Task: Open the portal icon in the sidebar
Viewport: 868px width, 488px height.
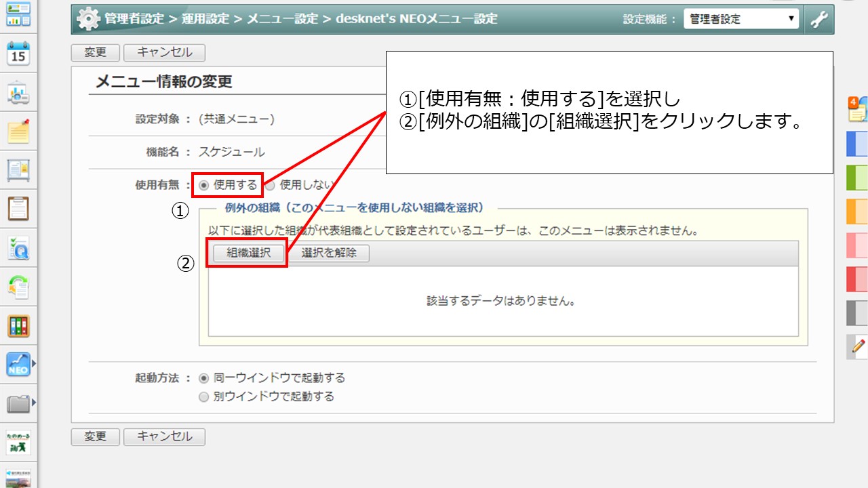Action: [x=18, y=13]
